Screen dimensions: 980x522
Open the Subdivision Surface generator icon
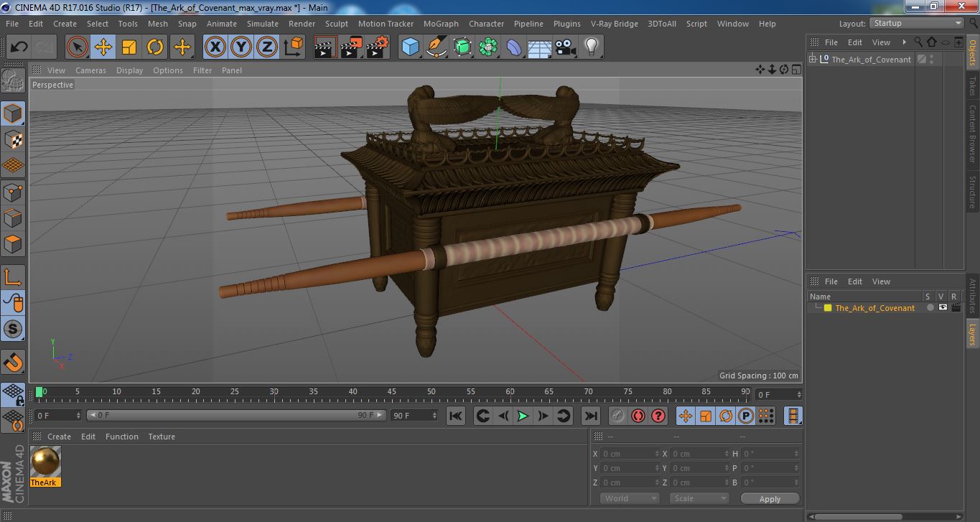[x=462, y=47]
